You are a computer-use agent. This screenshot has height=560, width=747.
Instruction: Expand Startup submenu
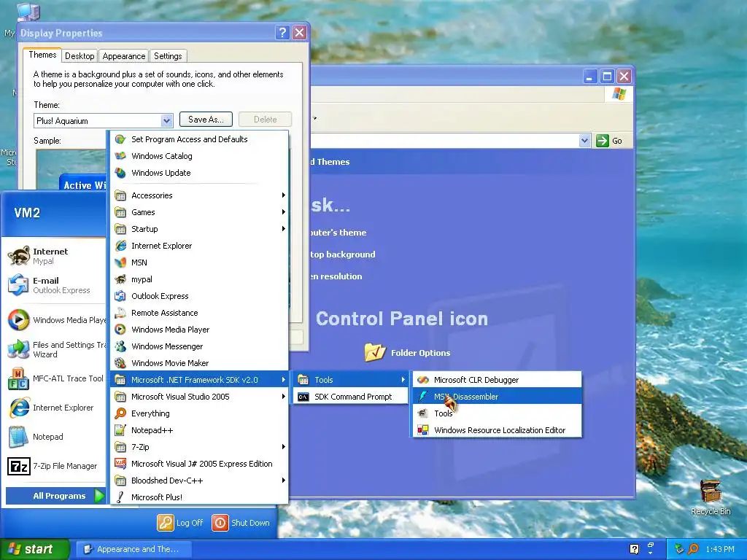point(199,228)
